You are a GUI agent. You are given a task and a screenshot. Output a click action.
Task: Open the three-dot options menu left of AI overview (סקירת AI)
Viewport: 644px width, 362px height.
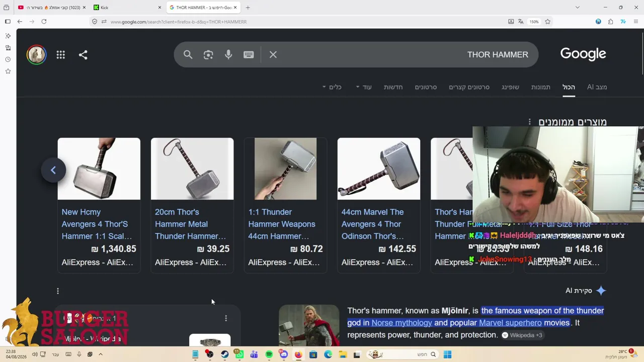[x=58, y=291]
